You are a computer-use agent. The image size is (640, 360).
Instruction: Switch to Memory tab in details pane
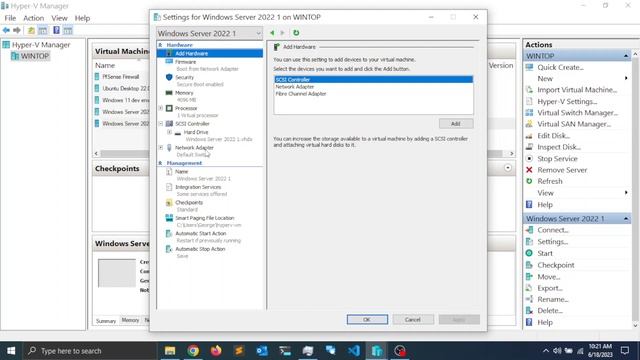[x=130, y=320]
